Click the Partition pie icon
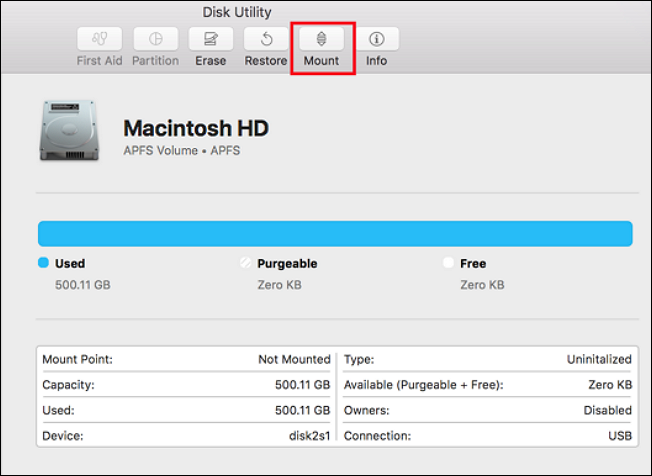The height and width of the screenshot is (476, 652). (x=156, y=39)
